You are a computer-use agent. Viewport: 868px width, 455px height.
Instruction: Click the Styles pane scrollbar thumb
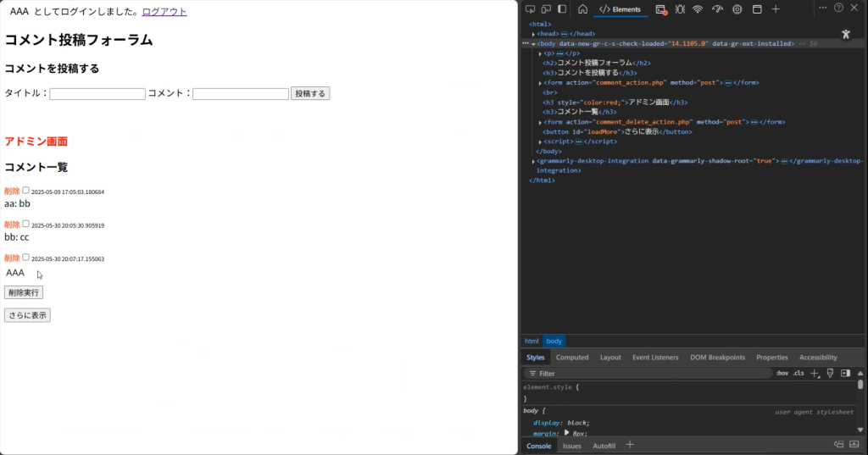coord(860,384)
